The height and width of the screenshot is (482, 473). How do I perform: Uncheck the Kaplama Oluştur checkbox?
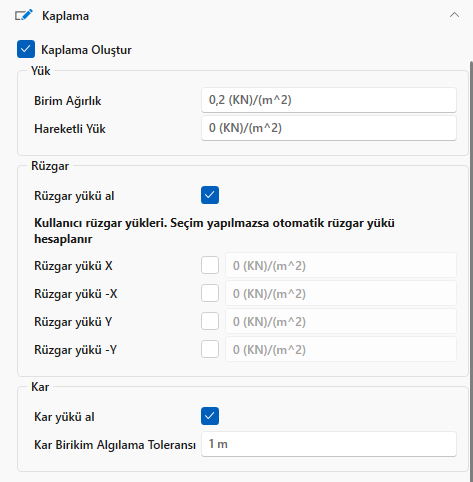(26, 49)
